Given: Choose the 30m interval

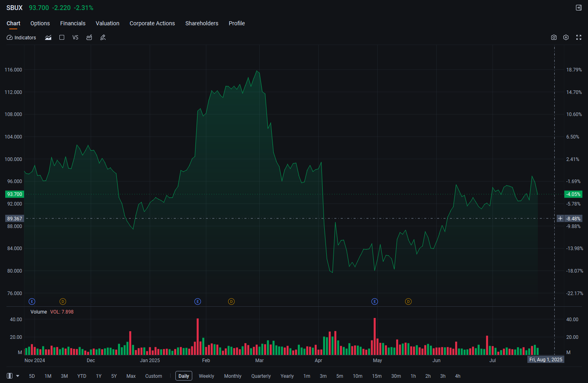Looking at the screenshot, I should 396,376.
